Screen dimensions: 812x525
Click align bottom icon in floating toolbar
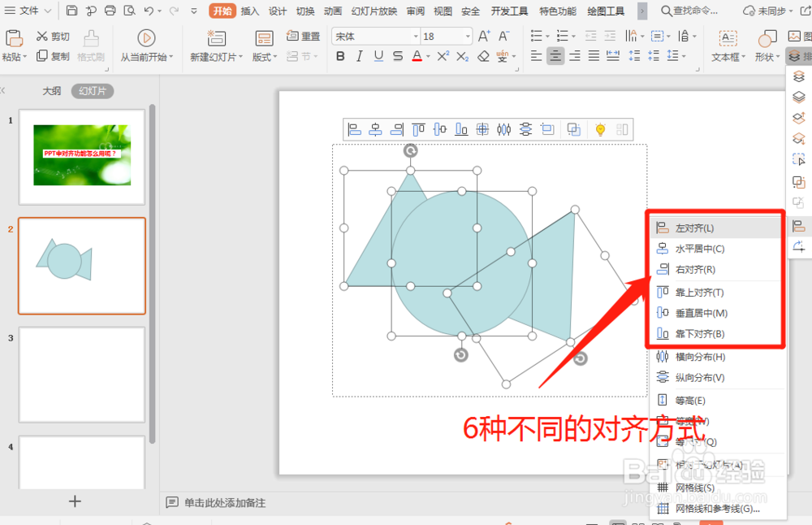tap(461, 129)
